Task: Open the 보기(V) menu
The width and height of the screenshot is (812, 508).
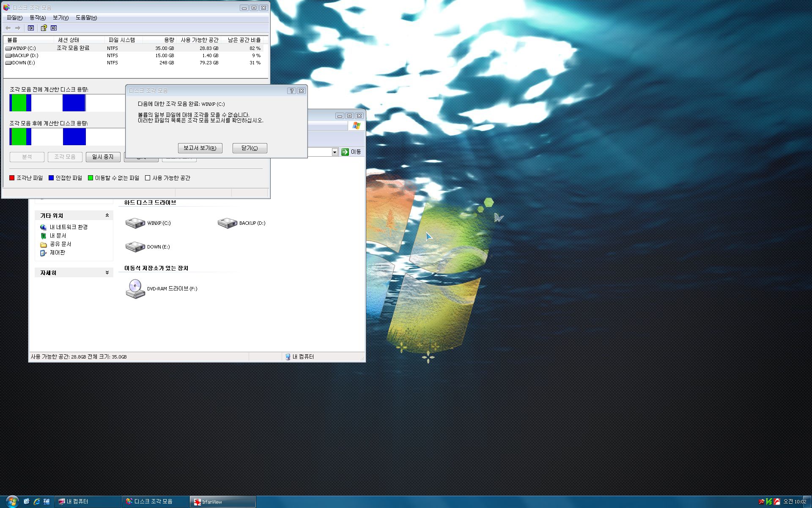Action: [x=60, y=18]
